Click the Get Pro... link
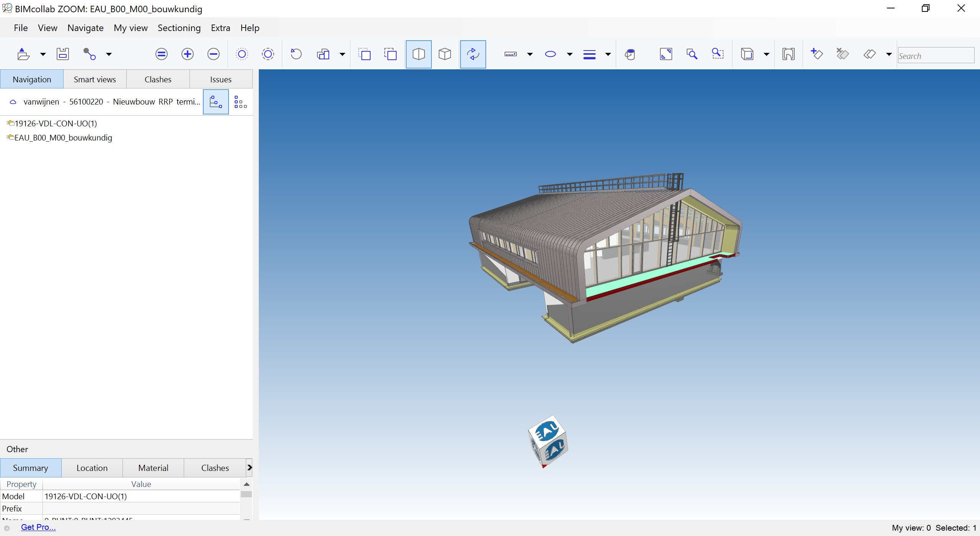 pos(36,528)
